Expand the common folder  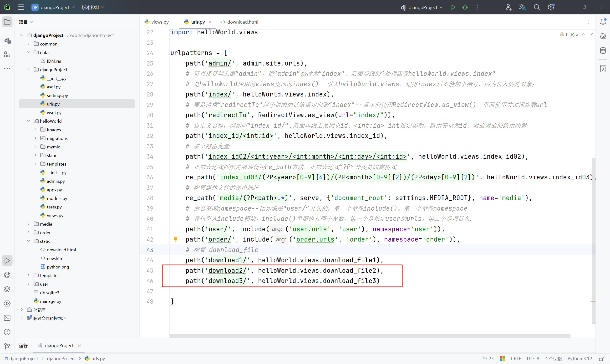[x=28, y=44]
